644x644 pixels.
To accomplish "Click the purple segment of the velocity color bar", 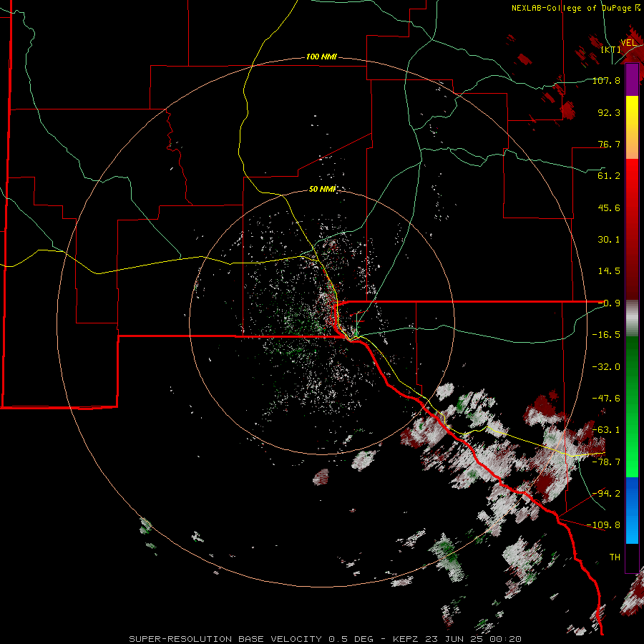I will pos(632,80).
